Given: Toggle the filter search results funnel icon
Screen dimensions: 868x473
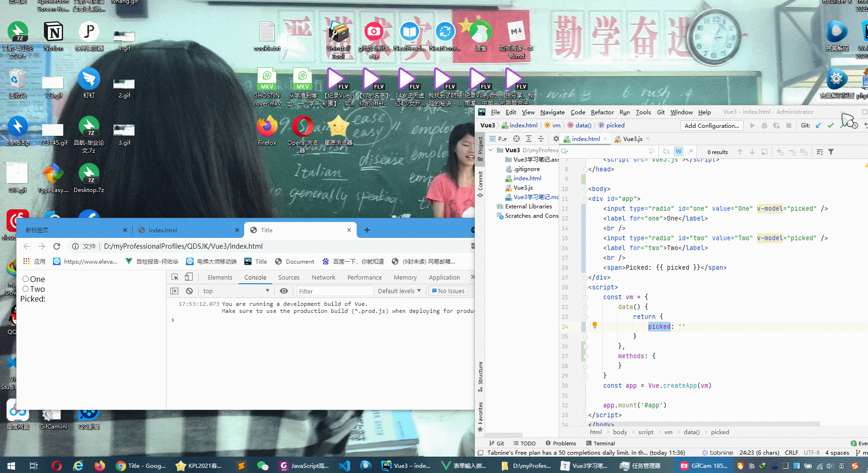Looking at the screenshot, I should (x=831, y=152).
